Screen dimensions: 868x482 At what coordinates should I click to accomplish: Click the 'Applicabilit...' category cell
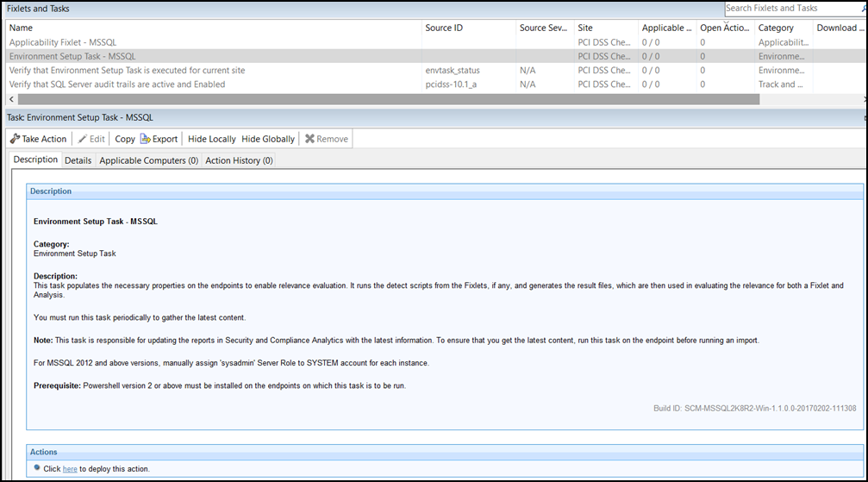click(784, 42)
